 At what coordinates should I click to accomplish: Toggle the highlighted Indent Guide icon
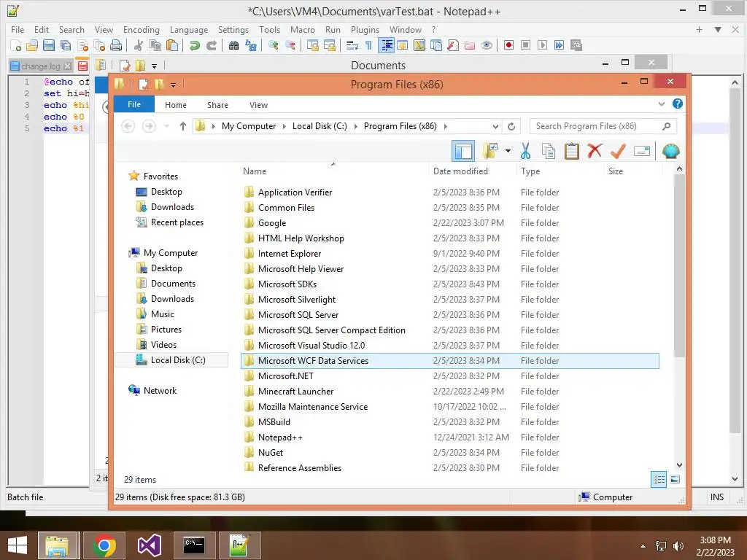(387, 45)
